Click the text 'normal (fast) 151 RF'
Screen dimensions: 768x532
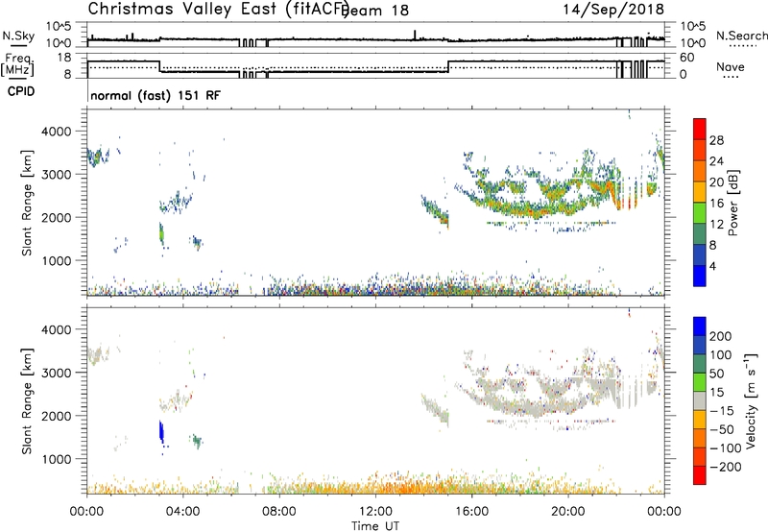coord(156,95)
